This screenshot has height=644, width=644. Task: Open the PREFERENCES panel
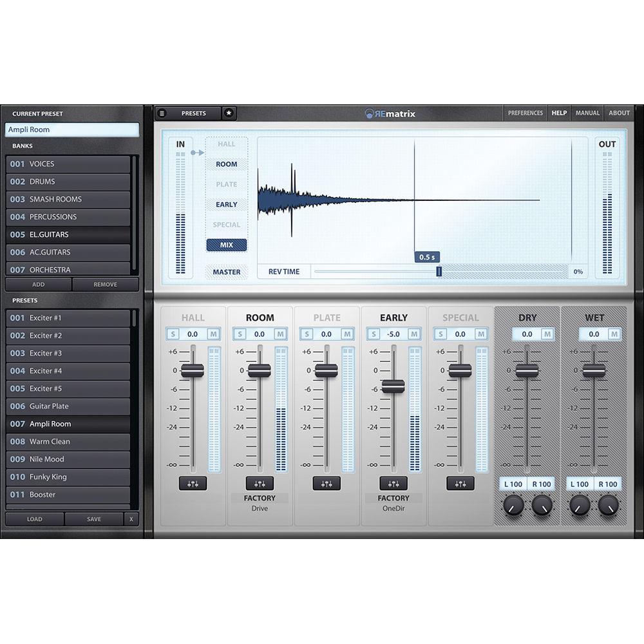tap(525, 113)
